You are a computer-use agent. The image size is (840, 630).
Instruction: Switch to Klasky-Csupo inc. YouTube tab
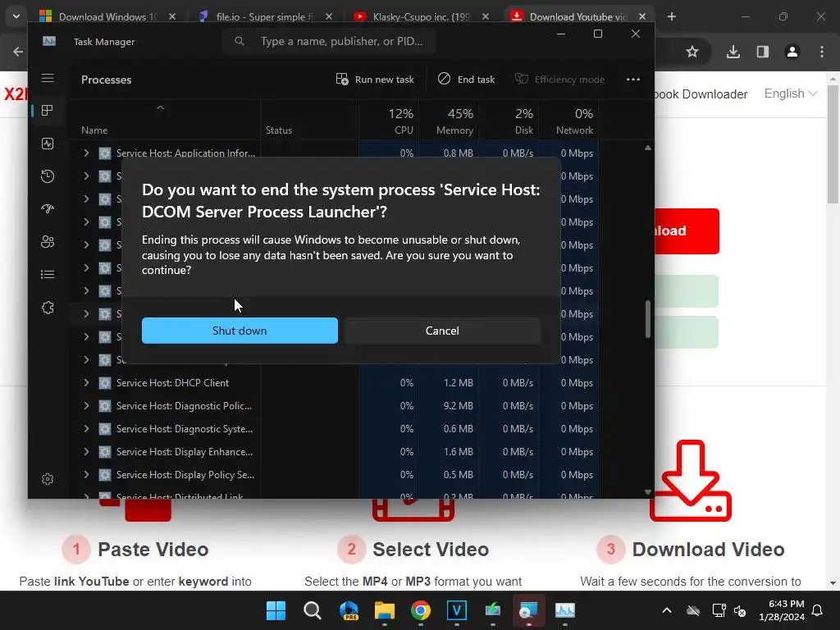coord(421,16)
